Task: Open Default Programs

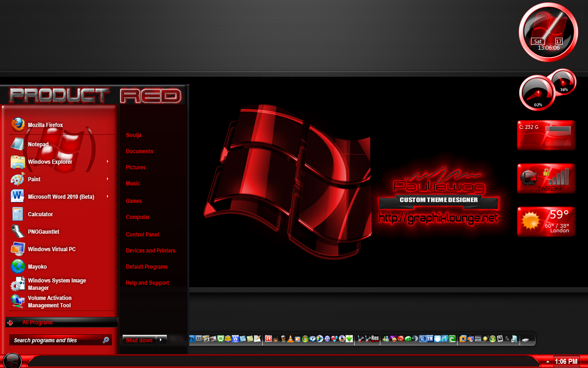Action: tap(147, 267)
